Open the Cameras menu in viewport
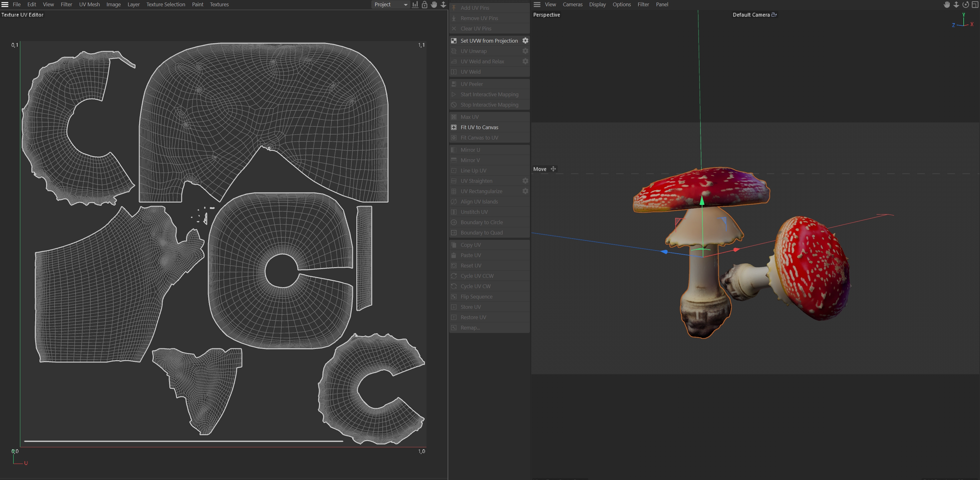The height and width of the screenshot is (480, 980). click(x=573, y=5)
